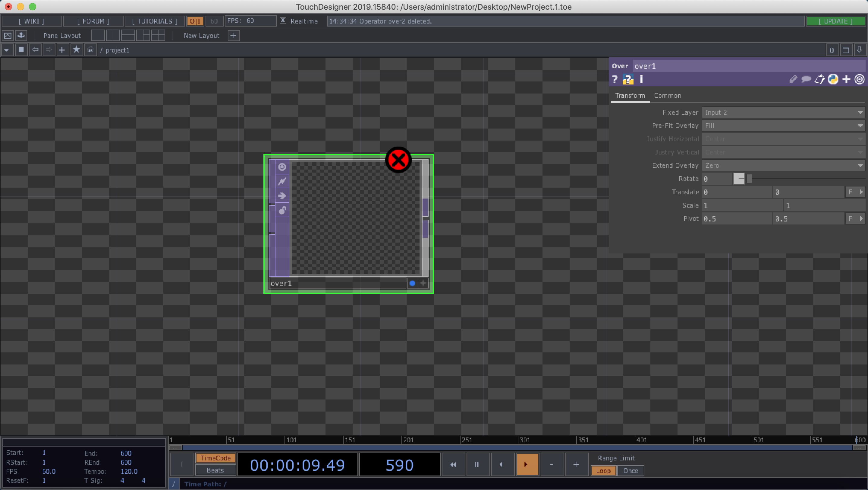Switch to the Common tab in parameters
This screenshot has width=868, height=490.
pyautogui.click(x=667, y=95)
